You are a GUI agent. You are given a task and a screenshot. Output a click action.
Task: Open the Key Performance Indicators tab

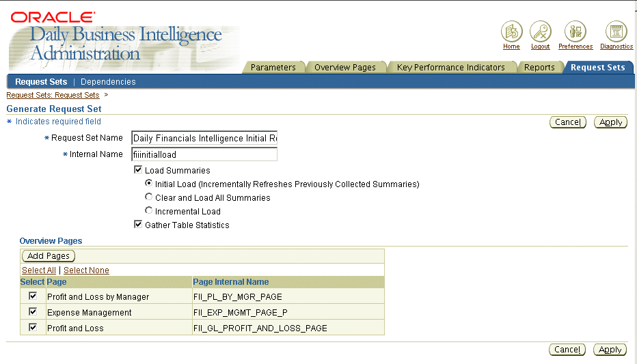click(451, 68)
